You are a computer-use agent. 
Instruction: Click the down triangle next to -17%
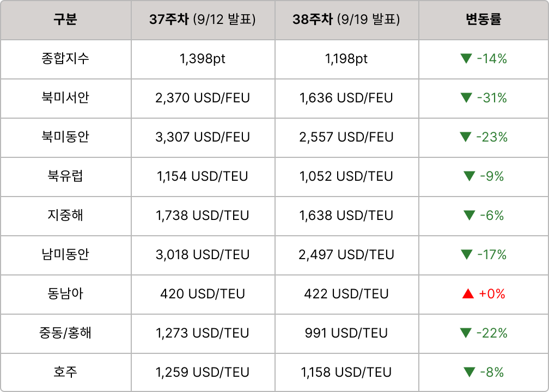point(466,255)
